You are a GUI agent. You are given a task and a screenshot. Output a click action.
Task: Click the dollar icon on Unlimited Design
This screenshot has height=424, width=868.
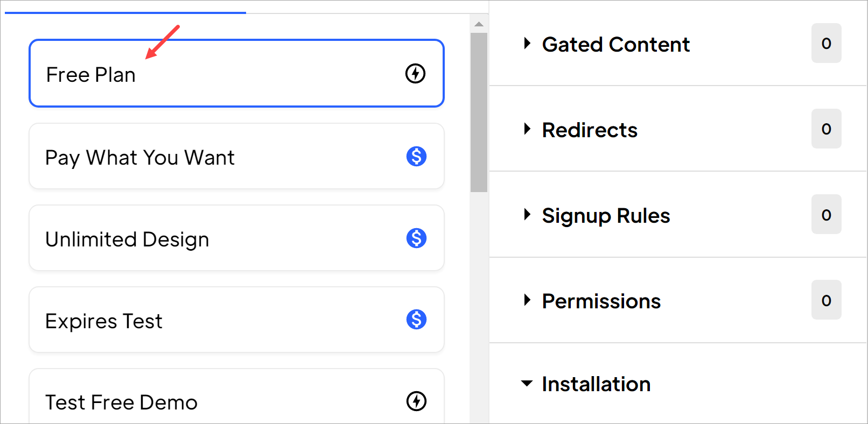click(x=416, y=238)
